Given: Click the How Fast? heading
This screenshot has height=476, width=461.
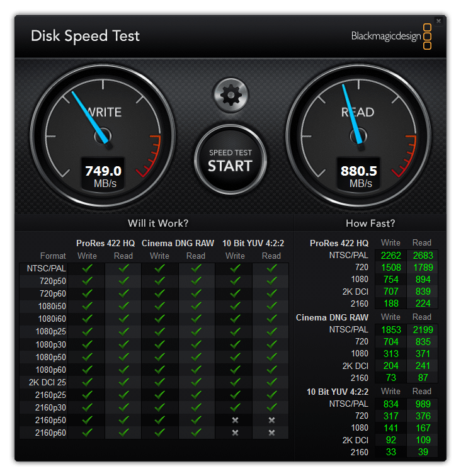Looking at the screenshot, I should click(x=370, y=224).
